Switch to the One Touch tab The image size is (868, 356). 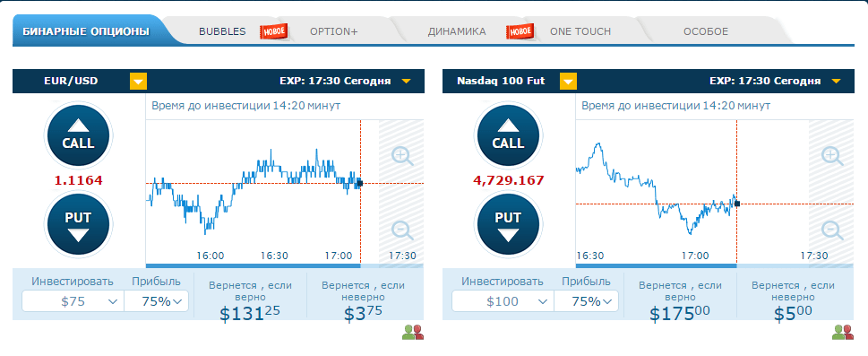click(580, 31)
